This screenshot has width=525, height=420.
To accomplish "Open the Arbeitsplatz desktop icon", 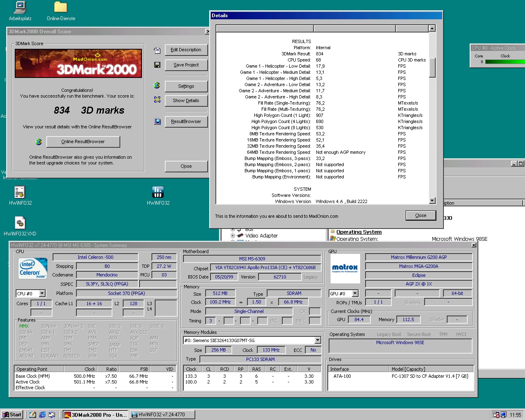I will tap(20, 7).
